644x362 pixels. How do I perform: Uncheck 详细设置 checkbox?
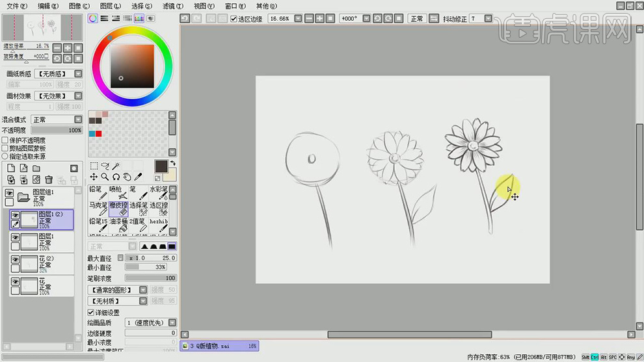(91, 313)
